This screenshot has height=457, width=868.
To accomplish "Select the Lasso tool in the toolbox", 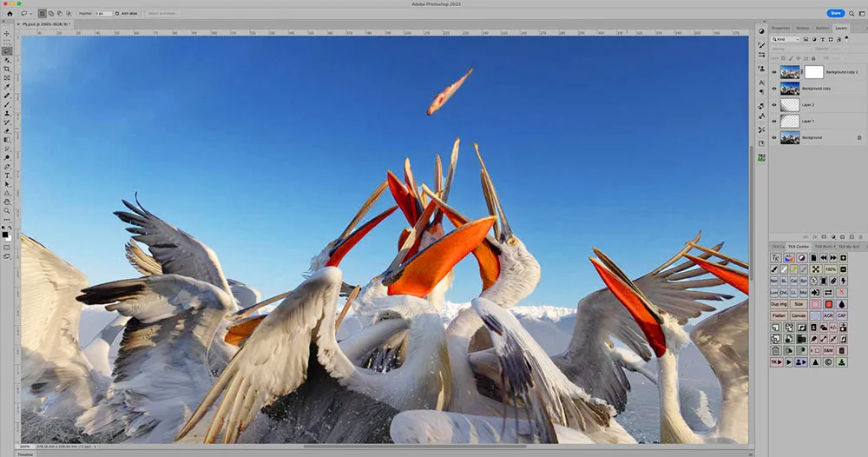I will pos(7,51).
